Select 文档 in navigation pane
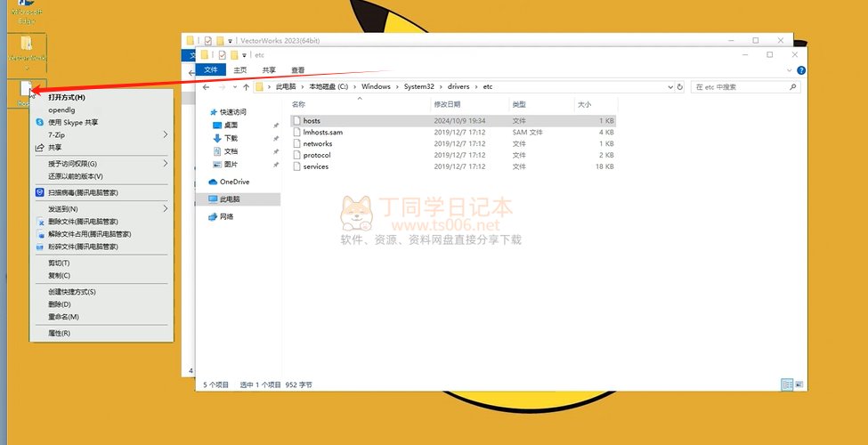Screen dimensions: 868x445 click(x=231, y=151)
